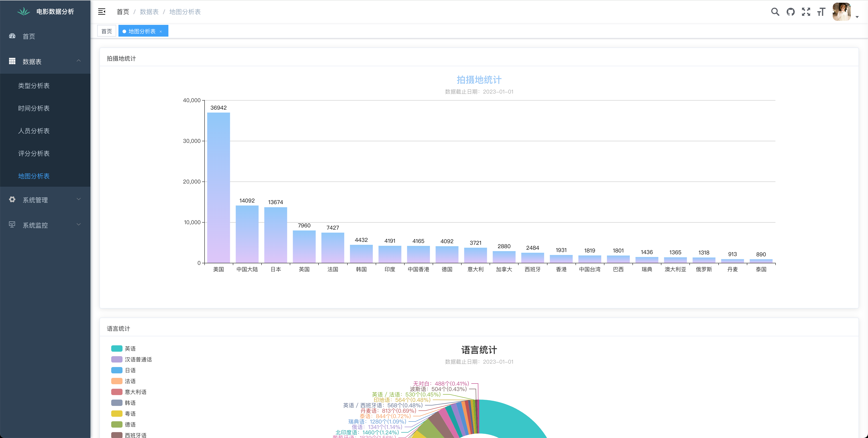The height and width of the screenshot is (438, 868).
Task: Toggle 德语 legend swatch
Action: 117,424
